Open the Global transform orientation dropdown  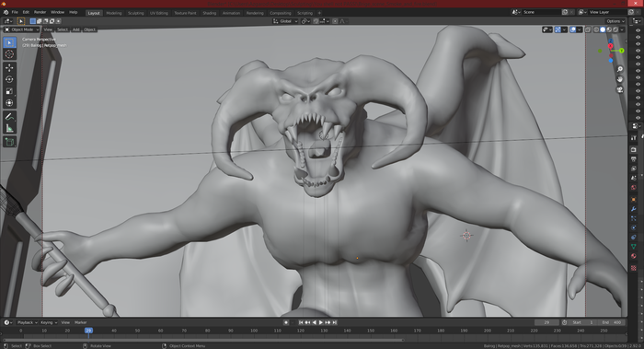point(285,21)
